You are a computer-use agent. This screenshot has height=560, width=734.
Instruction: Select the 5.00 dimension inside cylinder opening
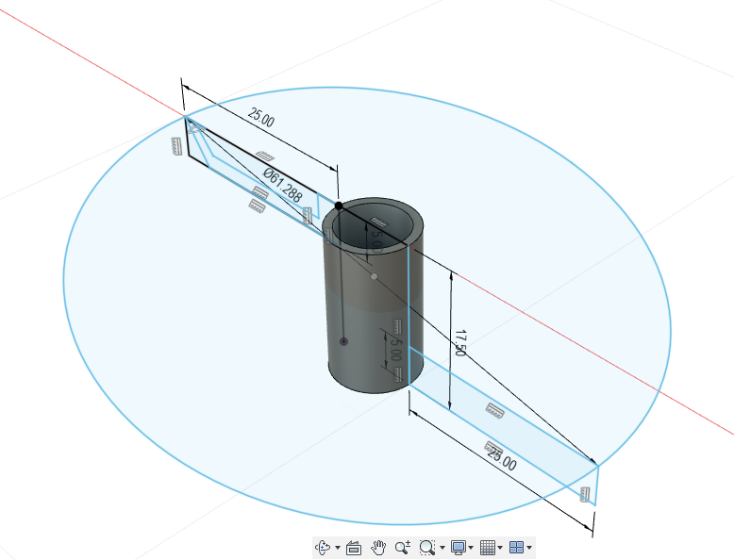pyautogui.click(x=376, y=240)
